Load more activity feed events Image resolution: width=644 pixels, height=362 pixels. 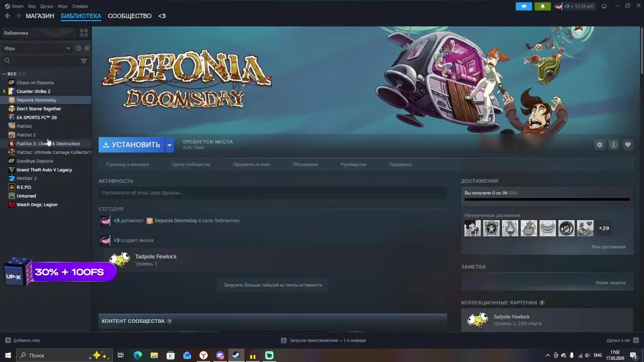(x=273, y=285)
